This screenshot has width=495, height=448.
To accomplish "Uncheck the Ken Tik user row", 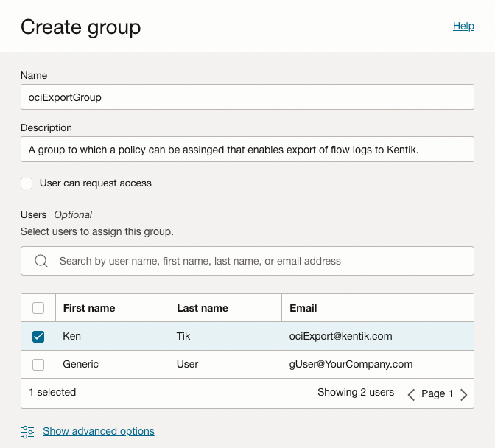I will [x=38, y=337].
